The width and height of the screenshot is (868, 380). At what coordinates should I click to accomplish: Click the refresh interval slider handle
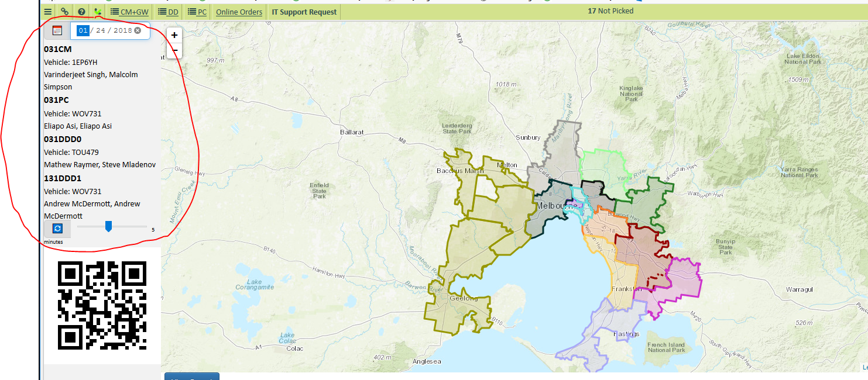(108, 226)
